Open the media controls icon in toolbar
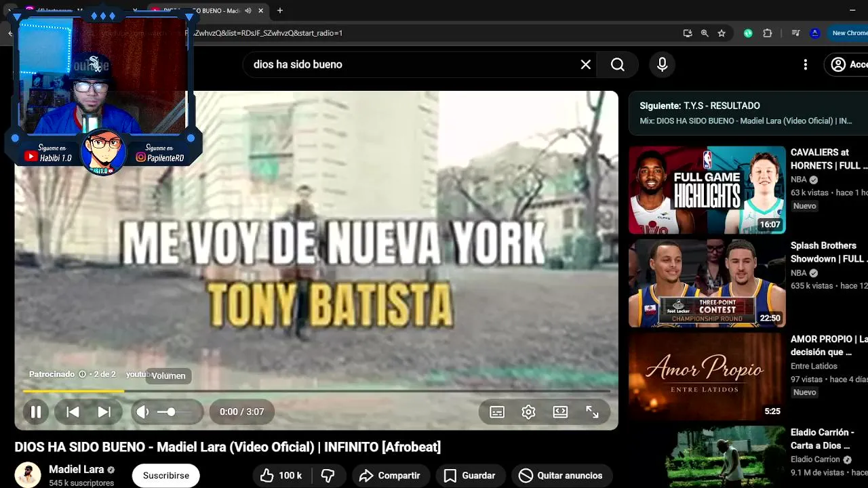868x488 pixels. point(795,33)
